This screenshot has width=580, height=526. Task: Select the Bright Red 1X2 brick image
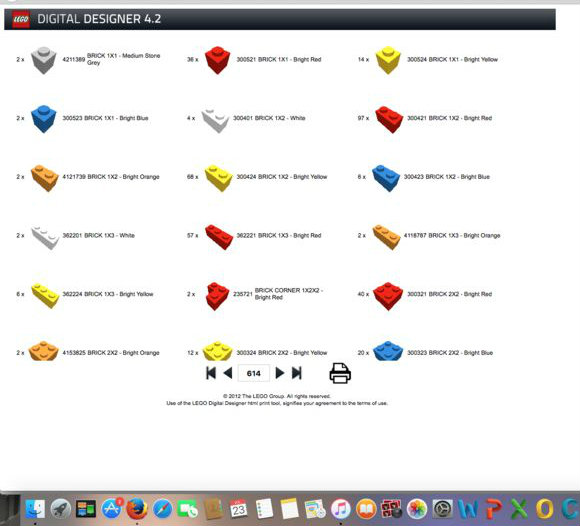coord(389,119)
